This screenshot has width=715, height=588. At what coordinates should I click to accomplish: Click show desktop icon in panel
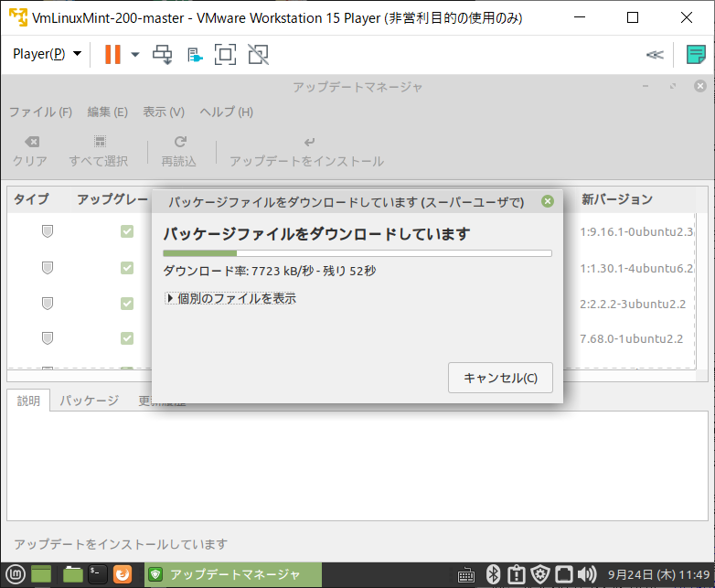pyautogui.click(x=41, y=574)
